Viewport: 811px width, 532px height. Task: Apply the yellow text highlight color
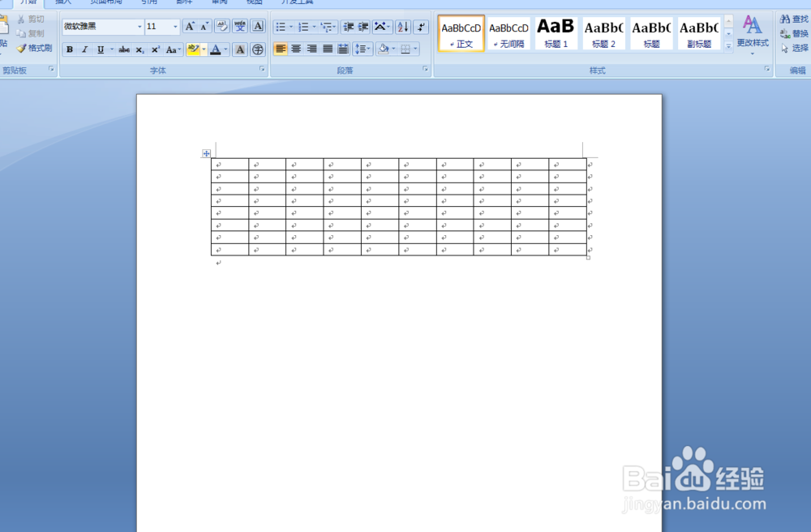tap(194, 49)
